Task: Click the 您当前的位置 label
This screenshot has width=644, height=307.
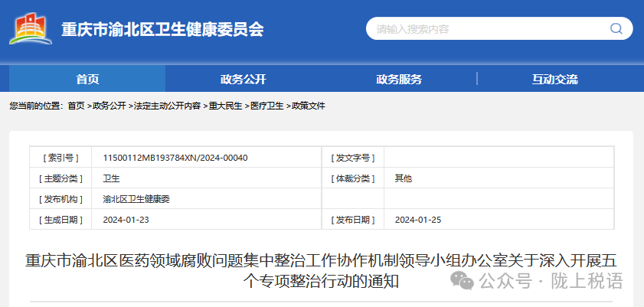Action: pos(36,106)
